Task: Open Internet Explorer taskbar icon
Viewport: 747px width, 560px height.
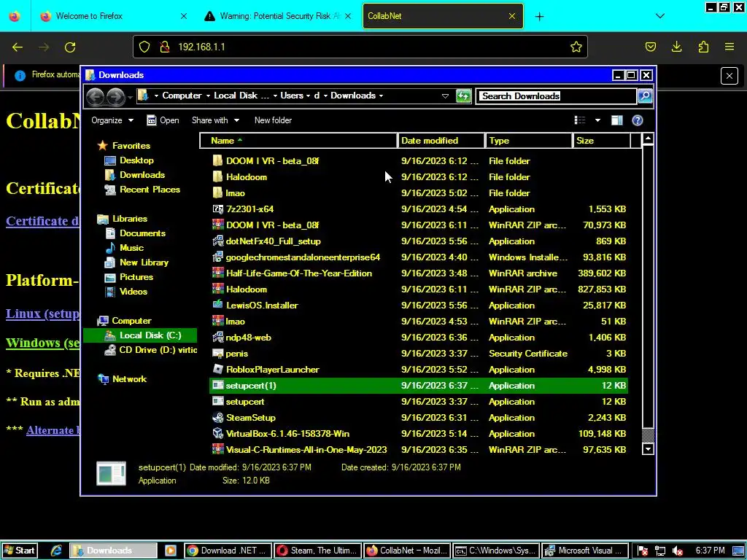Action: 56,551
